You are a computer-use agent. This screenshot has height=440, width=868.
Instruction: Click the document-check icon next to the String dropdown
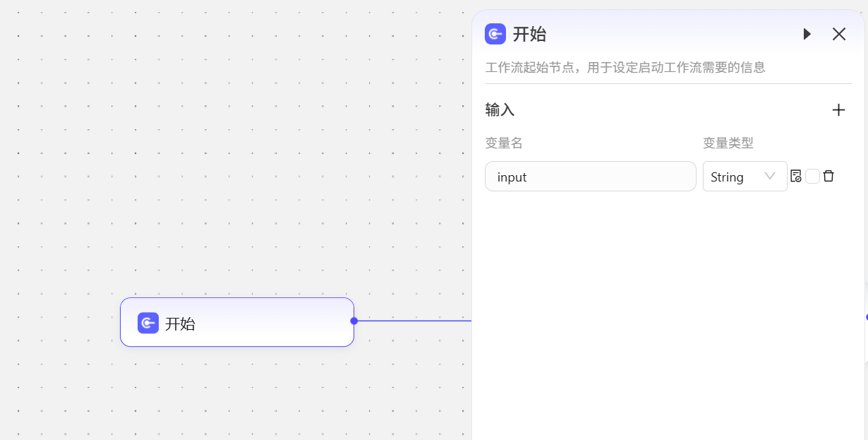tap(796, 176)
